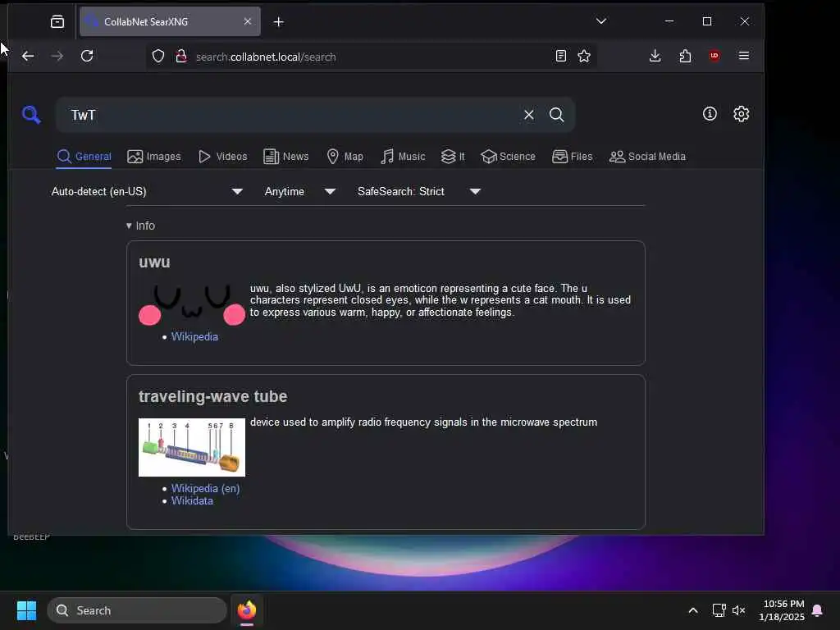The width and height of the screenshot is (840, 630).
Task: Go forward one page in Firefox
Action: 57,56
